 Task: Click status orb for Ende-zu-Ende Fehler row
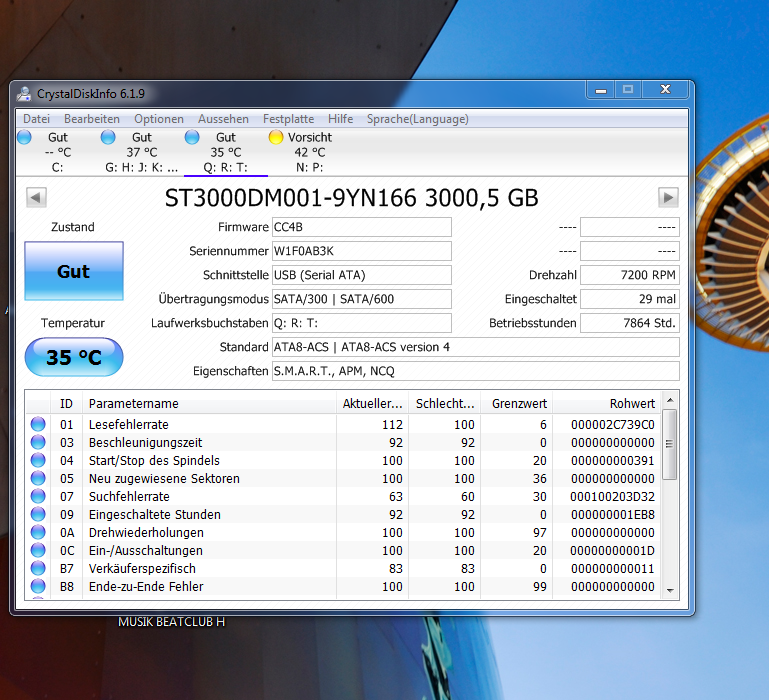click(x=38, y=586)
